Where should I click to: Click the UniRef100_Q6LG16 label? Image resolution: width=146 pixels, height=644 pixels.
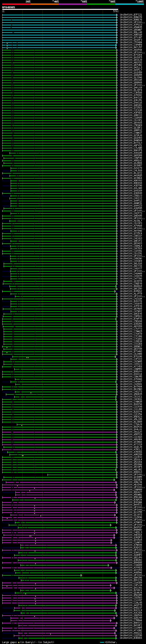point(131,263)
